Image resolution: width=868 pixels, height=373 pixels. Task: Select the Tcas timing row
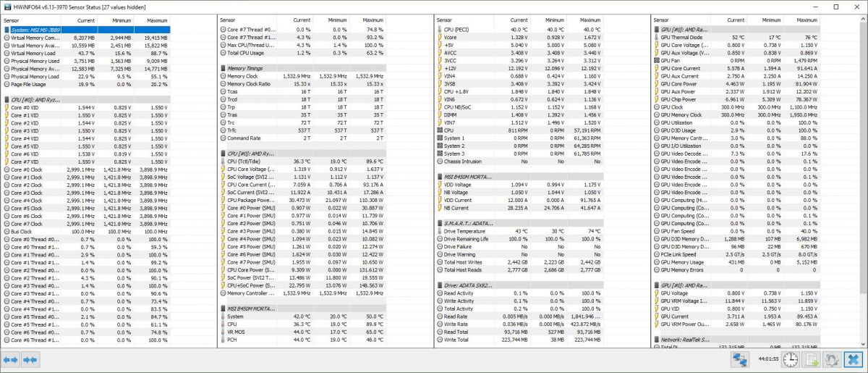click(303, 91)
